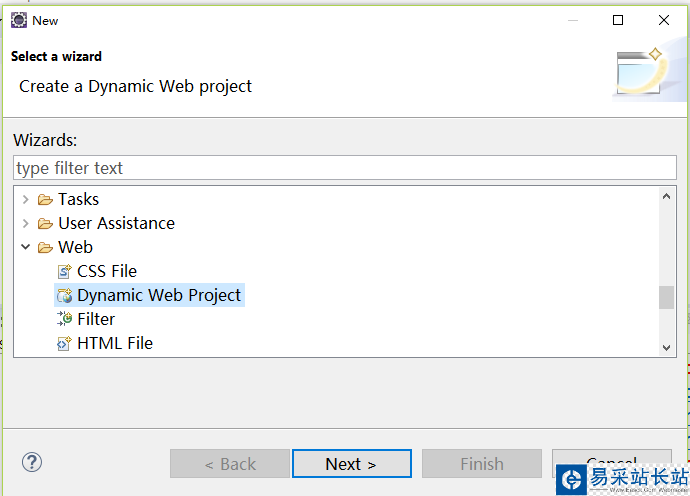
Task: Click the User Assistance folder icon
Action: 45,223
